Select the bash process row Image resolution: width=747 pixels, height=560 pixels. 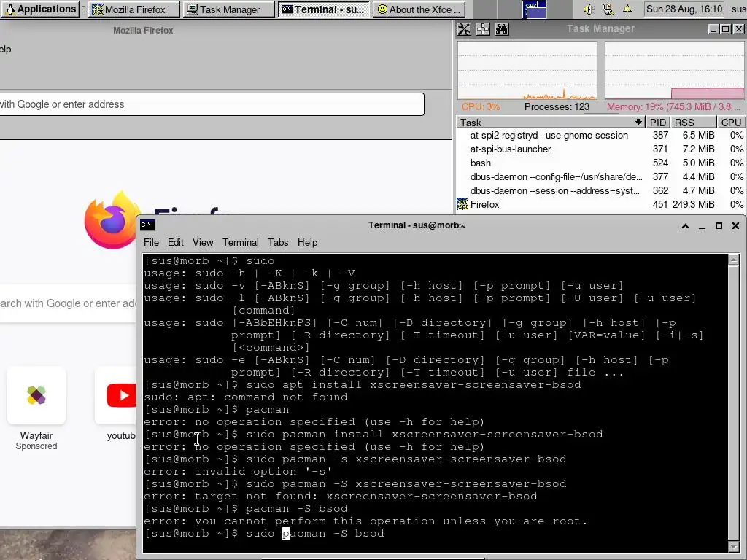[x=601, y=163]
